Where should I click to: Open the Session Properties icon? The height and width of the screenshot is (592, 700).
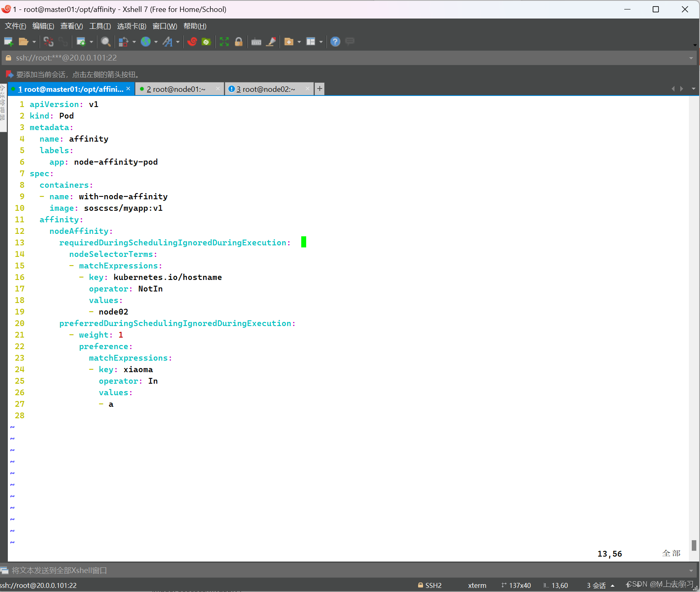[x=81, y=42]
